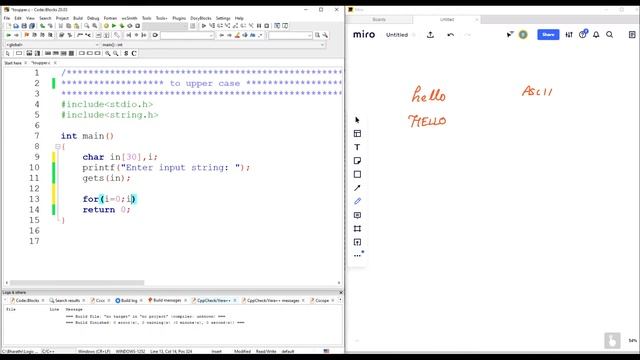Click the Save file icon in Code::Blocks

coord(24,26)
